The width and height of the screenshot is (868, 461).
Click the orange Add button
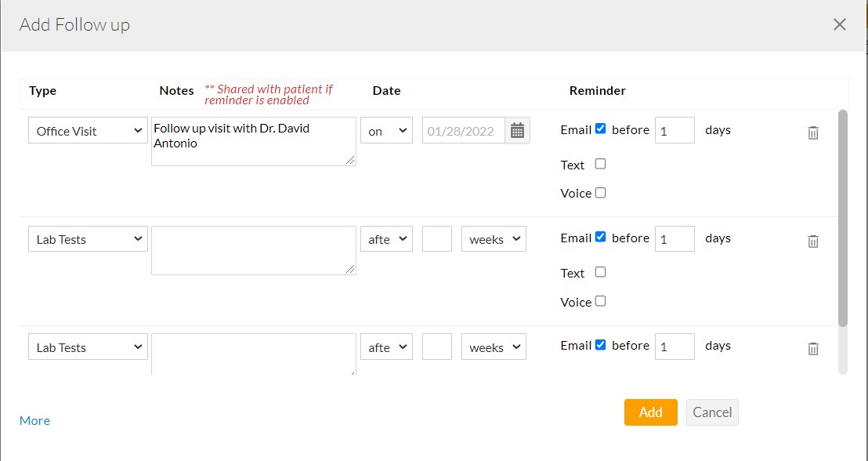pyautogui.click(x=650, y=412)
